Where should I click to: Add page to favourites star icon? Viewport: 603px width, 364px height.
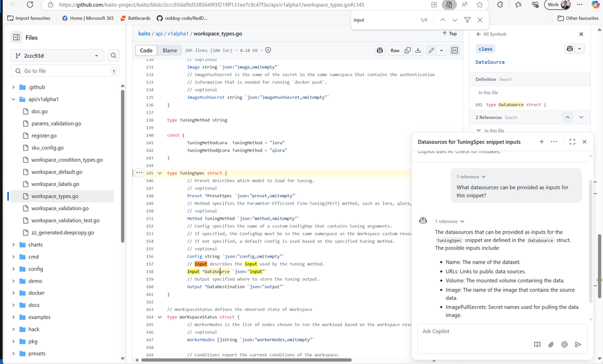click(480, 5)
